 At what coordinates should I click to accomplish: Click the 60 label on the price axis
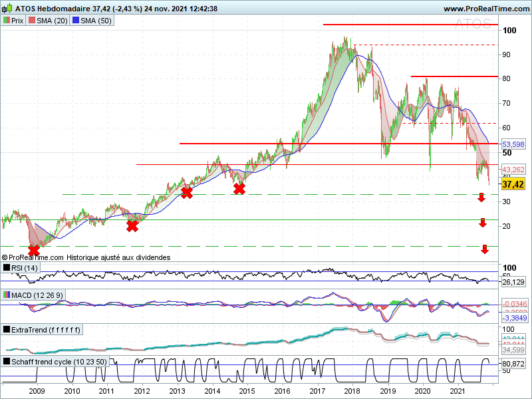[507, 128]
